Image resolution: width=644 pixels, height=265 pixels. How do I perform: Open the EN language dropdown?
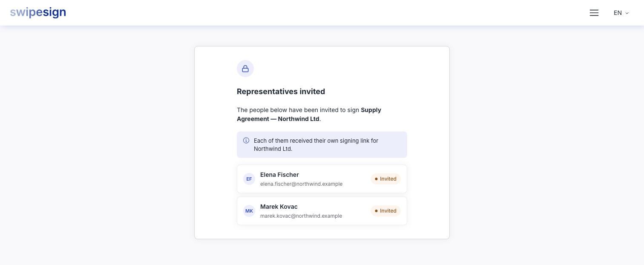click(x=621, y=13)
